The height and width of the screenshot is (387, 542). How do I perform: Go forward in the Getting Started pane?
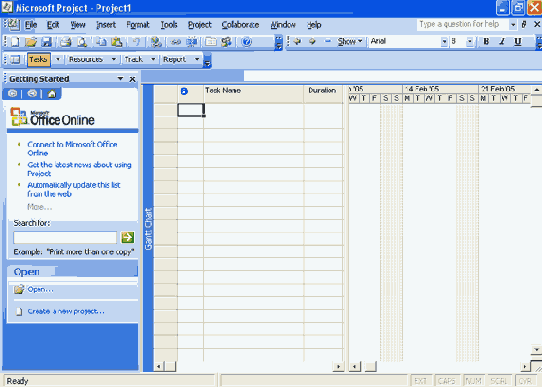pos(32,93)
